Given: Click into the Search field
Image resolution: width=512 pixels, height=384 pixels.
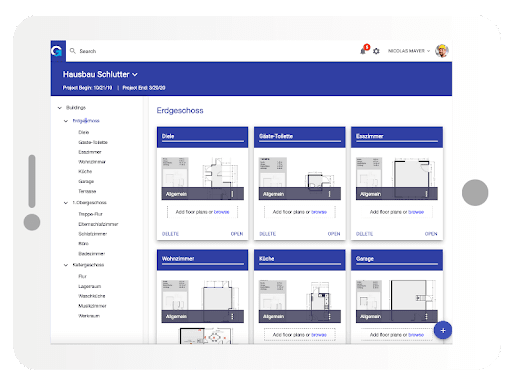Looking at the screenshot, I should (213, 51).
